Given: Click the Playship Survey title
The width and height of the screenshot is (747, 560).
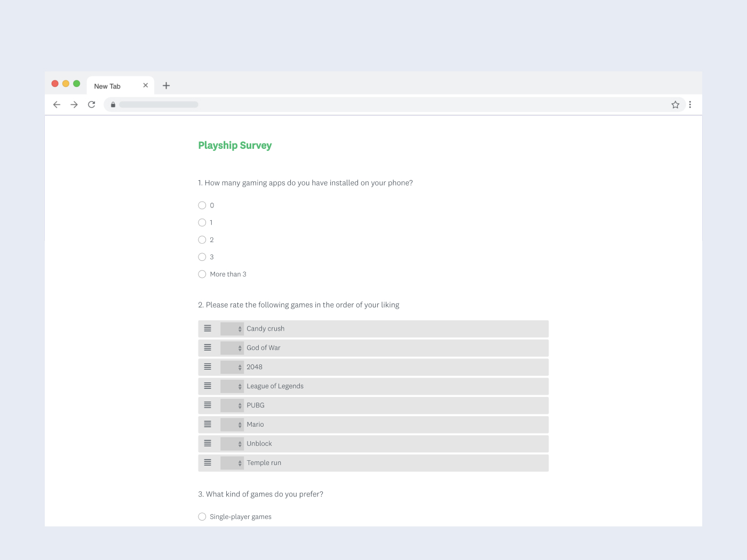Looking at the screenshot, I should click(235, 146).
